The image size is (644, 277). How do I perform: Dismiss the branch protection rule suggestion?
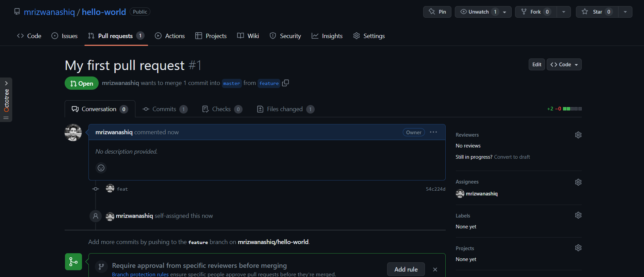click(x=435, y=270)
